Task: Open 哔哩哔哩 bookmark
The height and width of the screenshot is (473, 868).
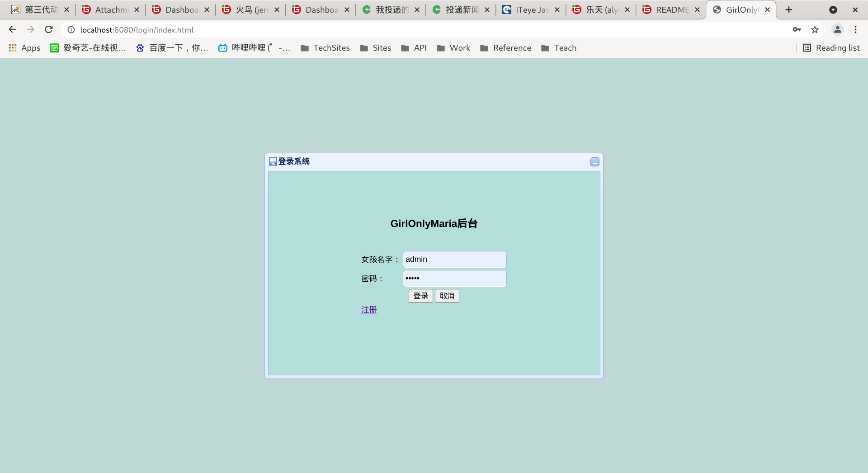Action: pyautogui.click(x=254, y=48)
